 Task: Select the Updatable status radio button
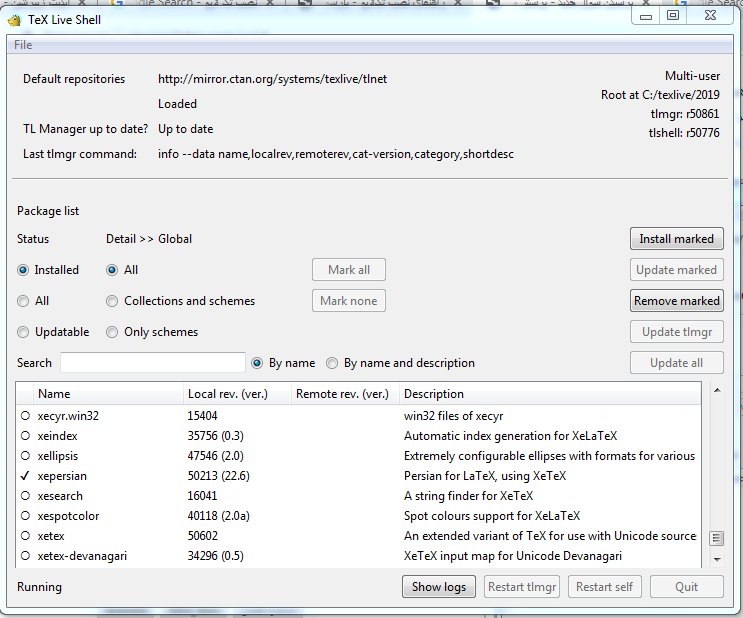click(23, 332)
